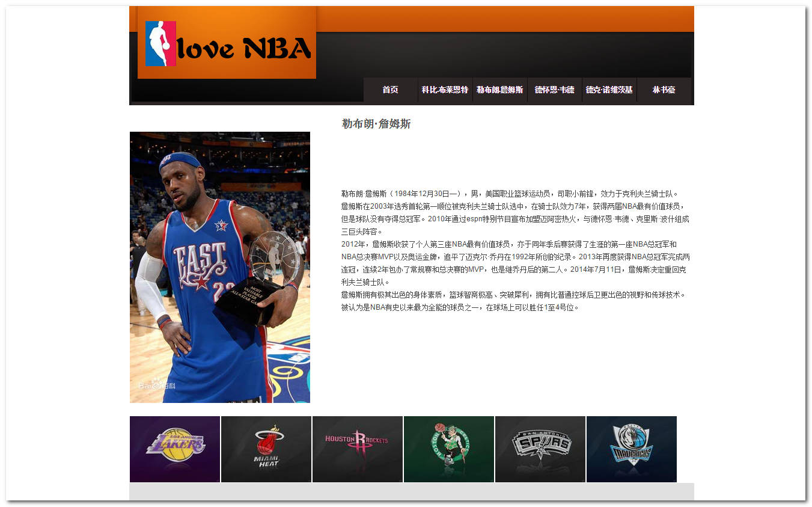This screenshot has height=507, width=812.
Task: Click the LeBron James All-Star photo
Action: point(220,268)
